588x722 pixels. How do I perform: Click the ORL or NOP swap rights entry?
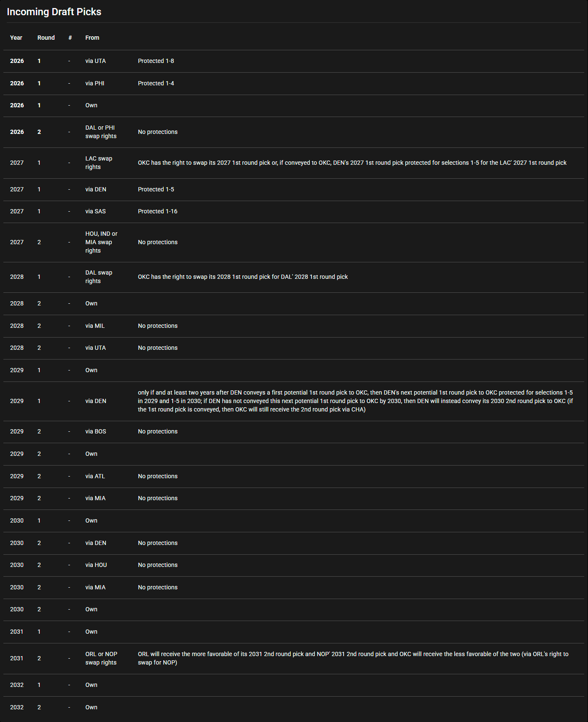tap(101, 658)
